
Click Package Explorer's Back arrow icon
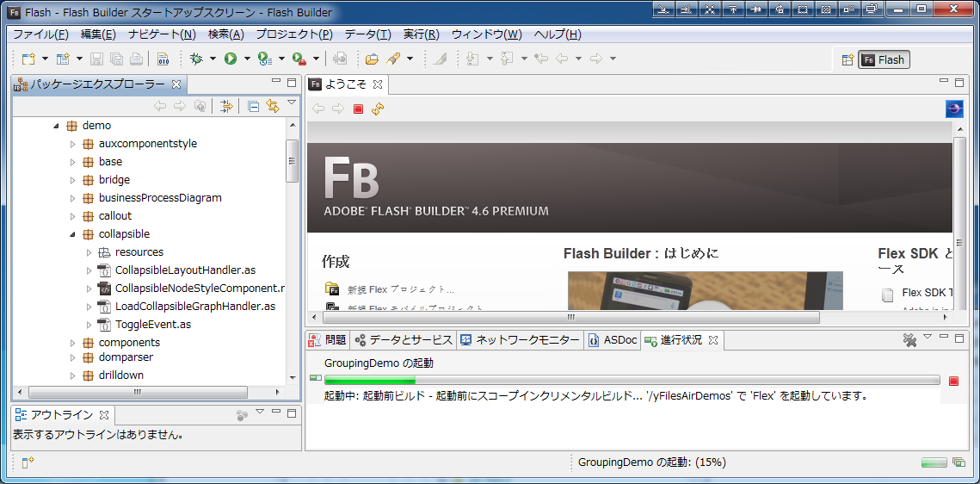[160, 106]
